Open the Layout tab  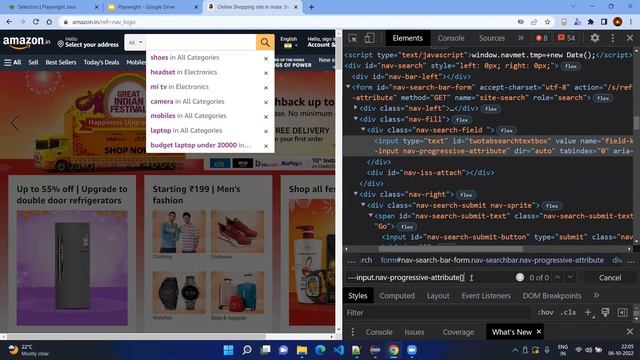[x=438, y=296]
